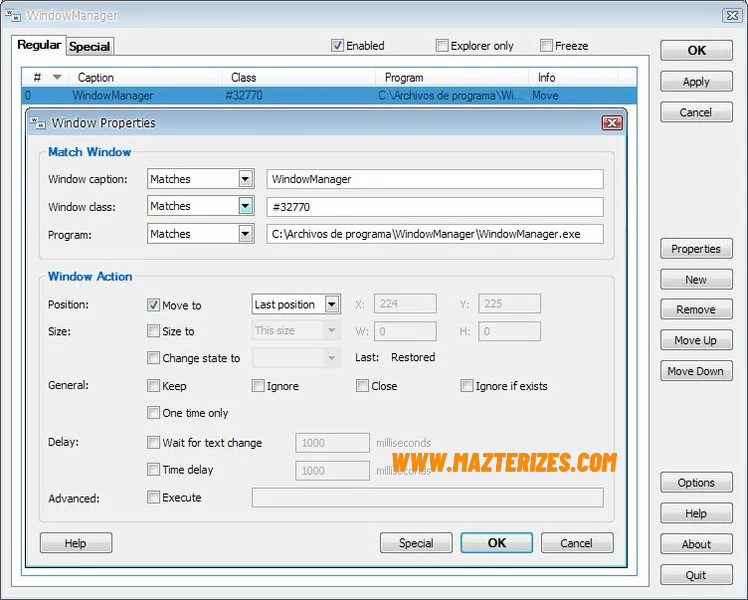Select the WindowManager row in list
The width and height of the screenshot is (748, 600).
[329, 95]
